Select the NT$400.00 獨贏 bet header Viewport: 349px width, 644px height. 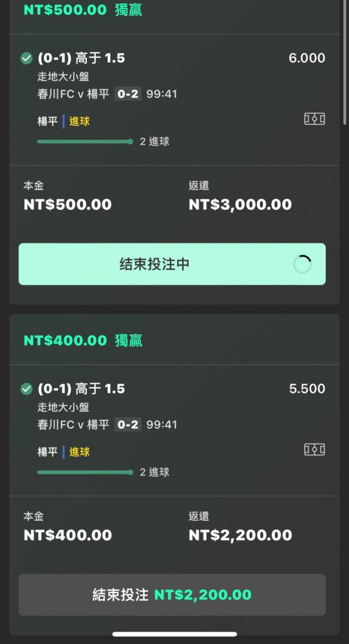pos(83,341)
